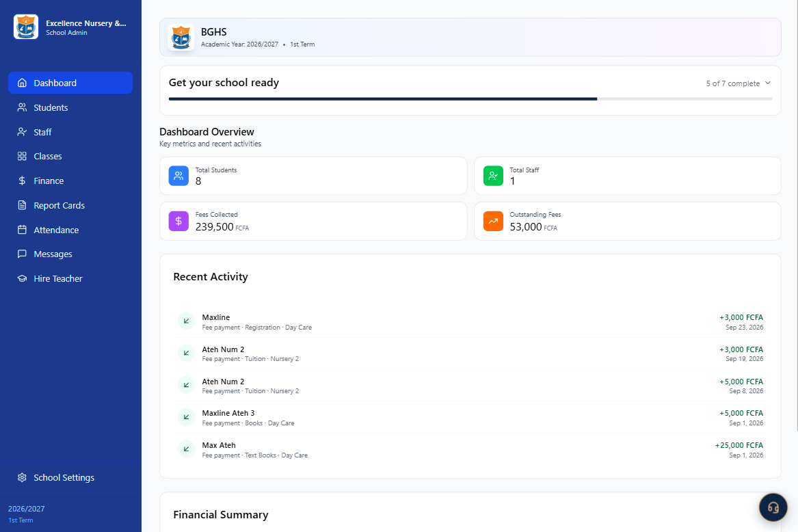Select the Sep 8 Ateh Num 2 payment row
Viewport: 798px width, 532px height.
[x=470, y=386]
